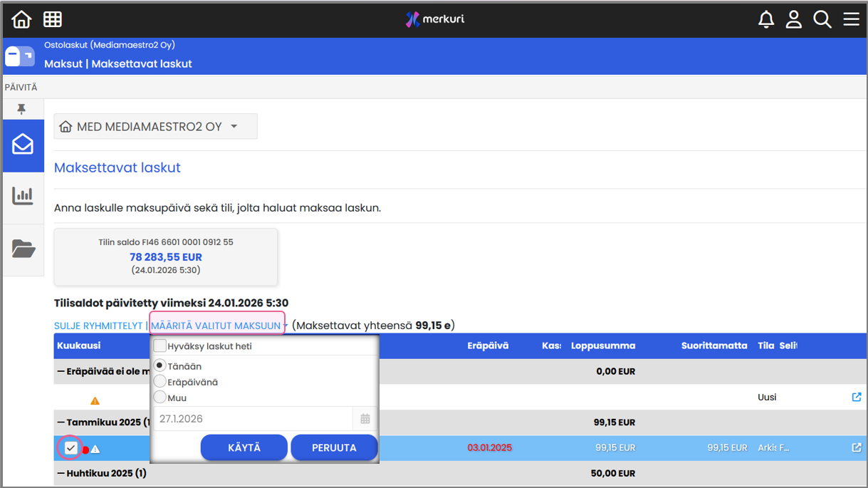Screen dimensions: 868x488
Task: Open the apps grid icon
Action: tap(53, 19)
